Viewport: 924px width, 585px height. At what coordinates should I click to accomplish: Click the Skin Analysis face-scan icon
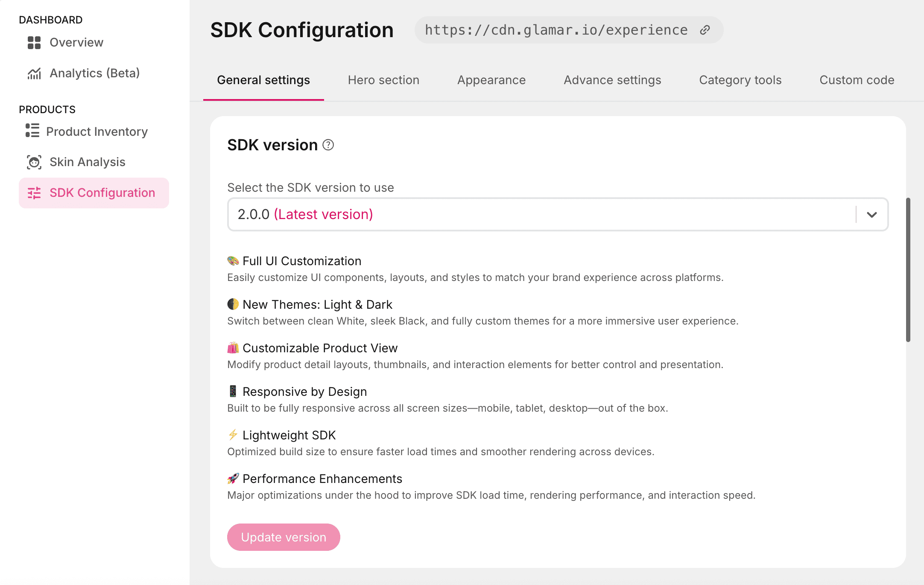[34, 162]
